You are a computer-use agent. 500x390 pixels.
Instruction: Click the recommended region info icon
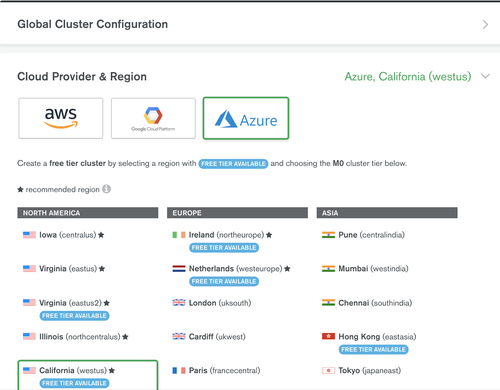[106, 189]
